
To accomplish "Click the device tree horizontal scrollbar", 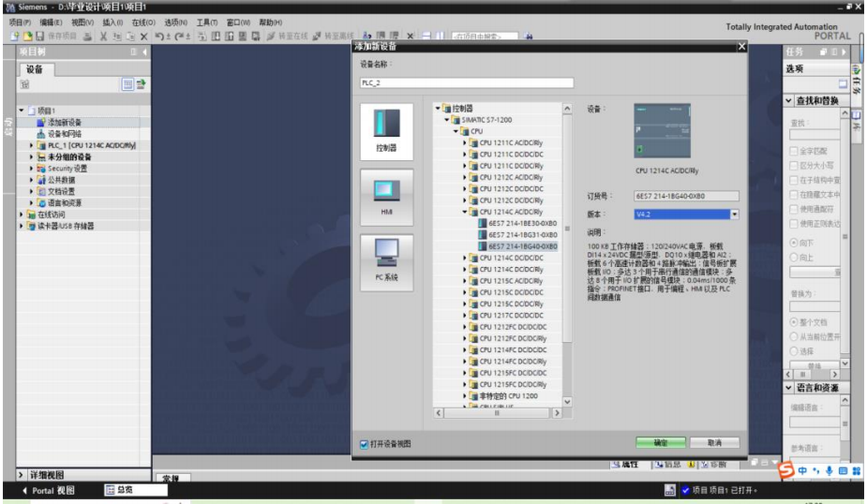I will pos(498,413).
